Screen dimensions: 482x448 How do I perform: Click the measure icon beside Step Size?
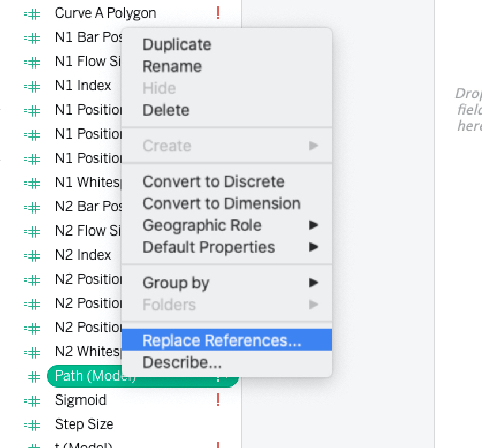(x=32, y=425)
